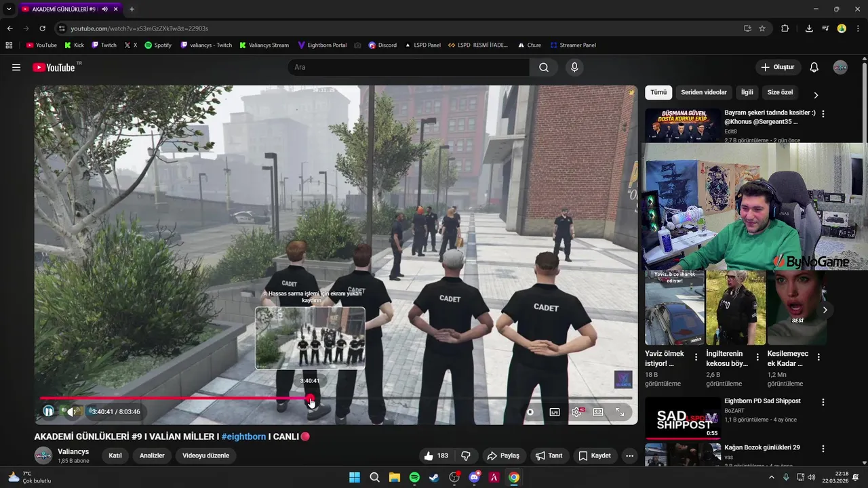868x488 pixels.
Task: Open the LSPD Panel bookmark
Action: pyautogui.click(x=422, y=45)
